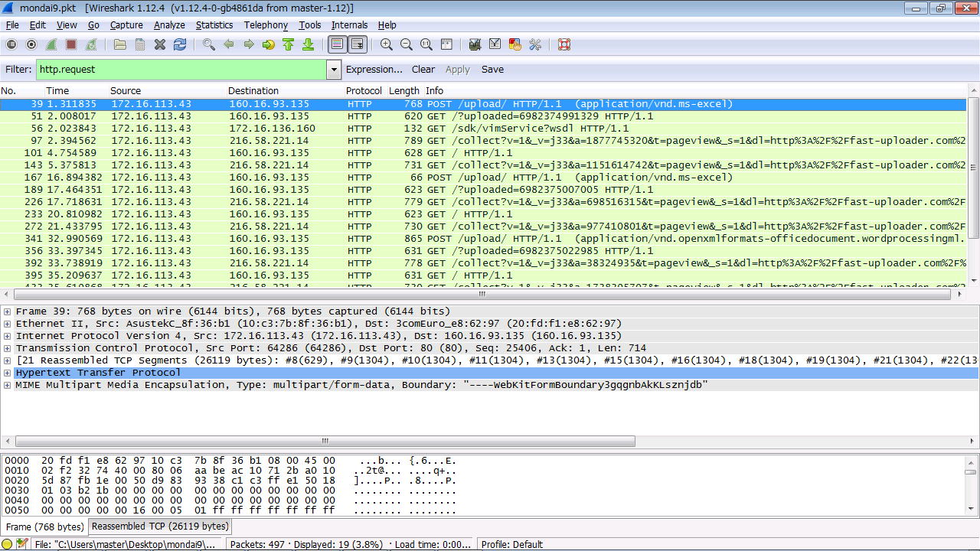Click the Expression... button
This screenshot has height=551, width=980.
coord(374,69)
